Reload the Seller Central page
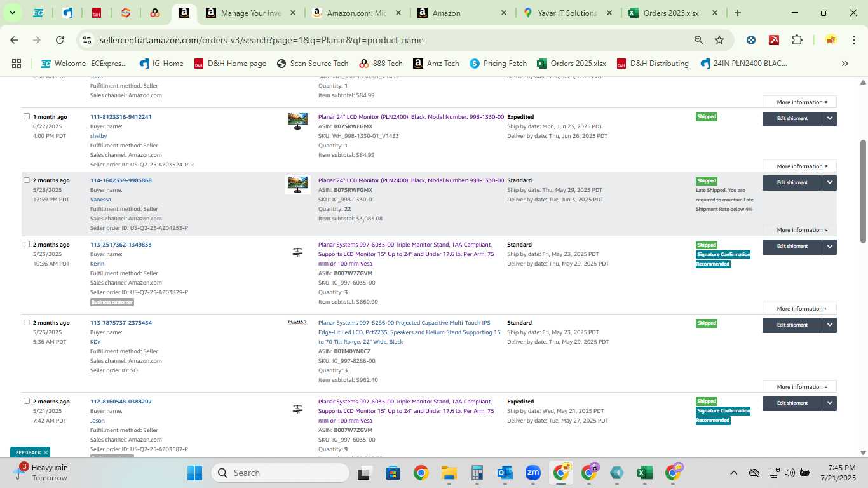The height and width of the screenshot is (488, 868). click(x=60, y=40)
